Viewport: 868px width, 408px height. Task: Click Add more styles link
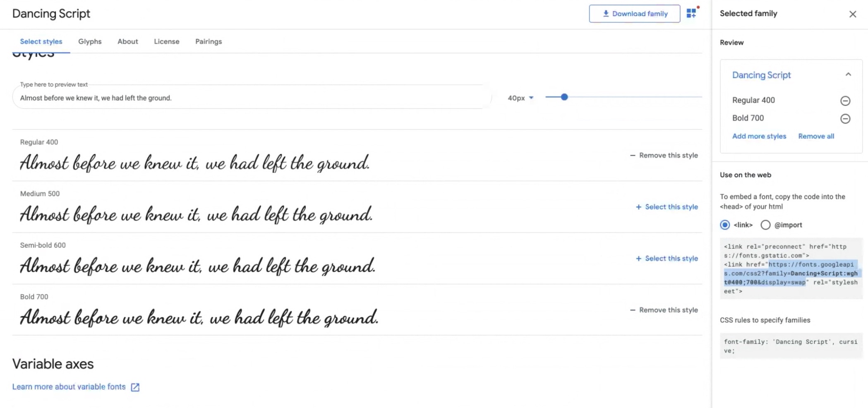click(x=759, y=136)
